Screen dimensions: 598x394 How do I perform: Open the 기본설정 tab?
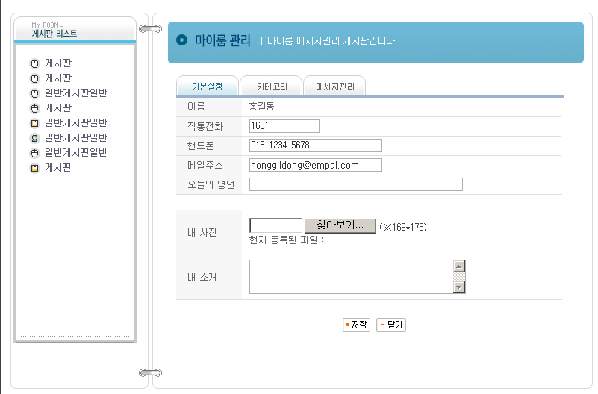(207, 86)
